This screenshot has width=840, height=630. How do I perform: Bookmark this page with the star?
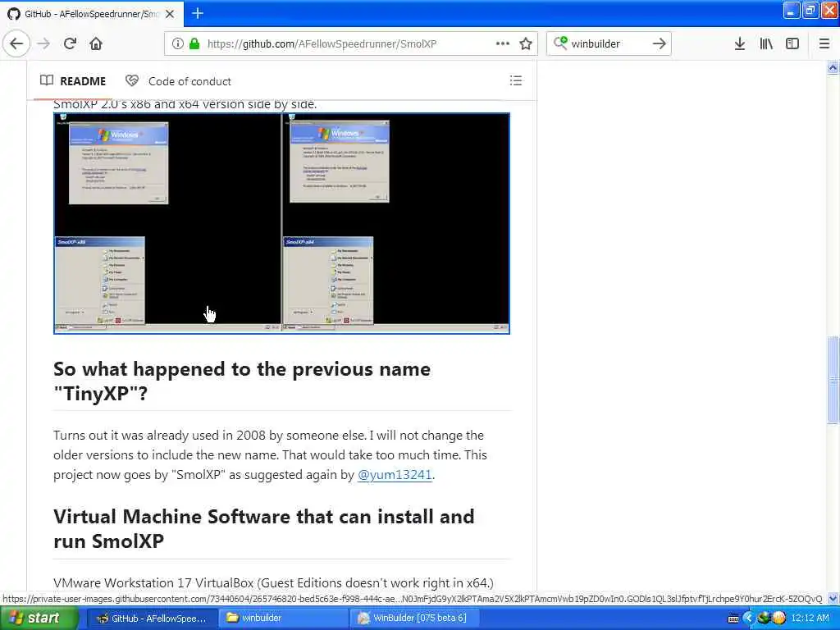pos(526,43)
